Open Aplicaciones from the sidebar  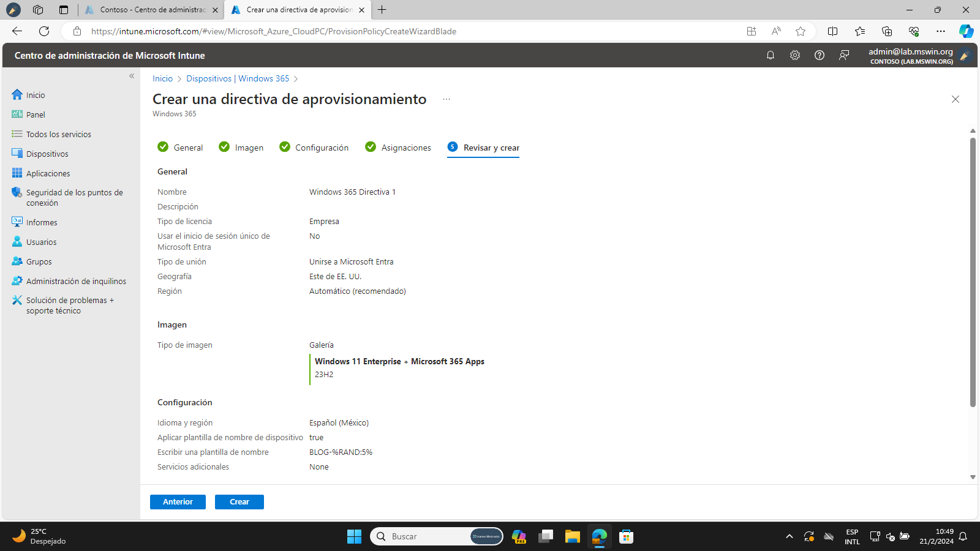48,173
